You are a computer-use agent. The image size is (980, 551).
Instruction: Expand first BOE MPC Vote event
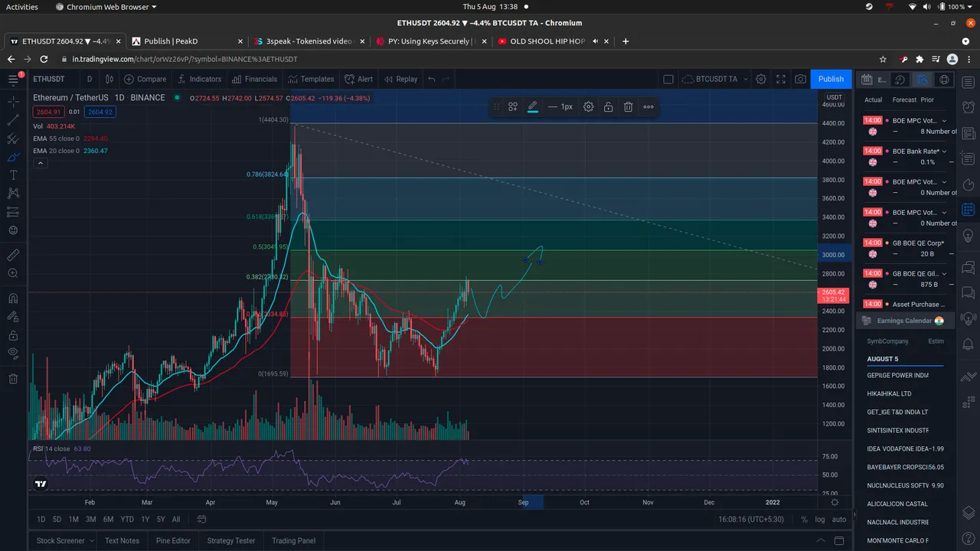pyautogui.click(x=944, y=121)
